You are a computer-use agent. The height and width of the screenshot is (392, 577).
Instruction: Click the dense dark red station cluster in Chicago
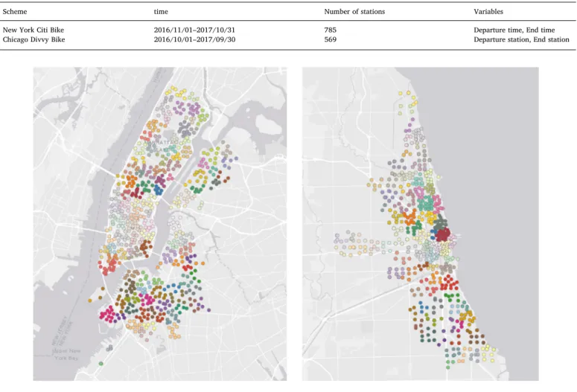pyautogui.click(x=443, y=234)
